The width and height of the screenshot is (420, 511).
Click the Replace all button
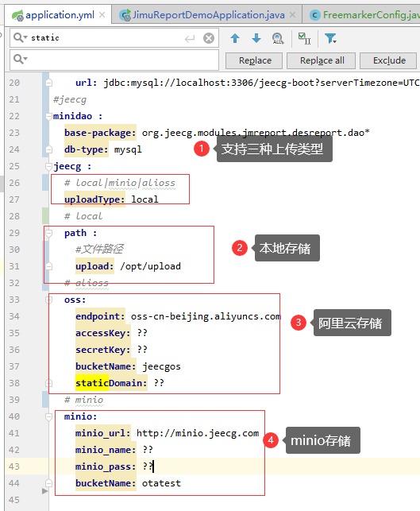pos(322,60)
